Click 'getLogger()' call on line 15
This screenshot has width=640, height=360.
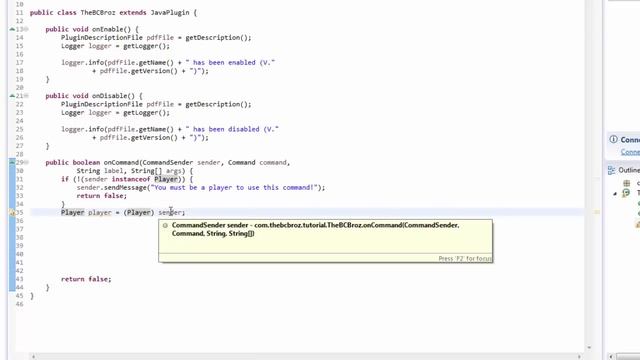pyautogui.click(x=144, y=46)
